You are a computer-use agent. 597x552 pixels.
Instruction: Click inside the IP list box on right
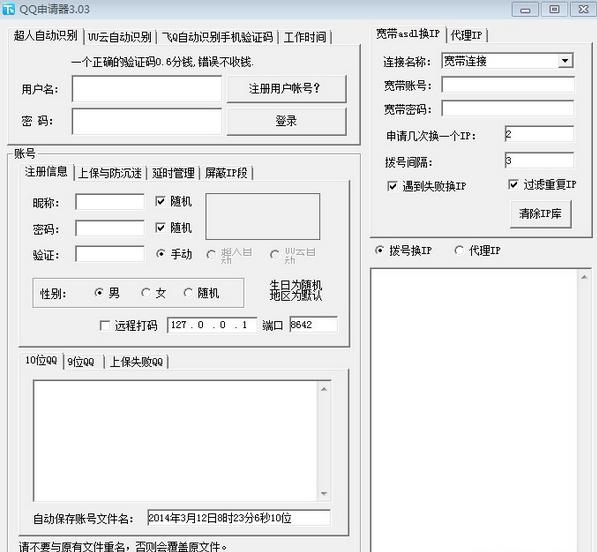pyautogui.click(x=474, y=410)
